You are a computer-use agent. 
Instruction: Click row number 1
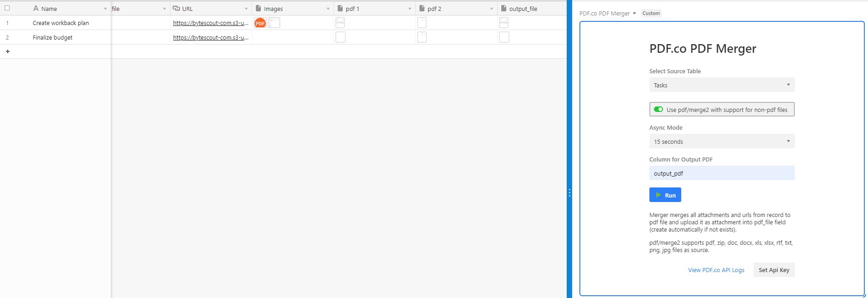[x=7, y=23]
